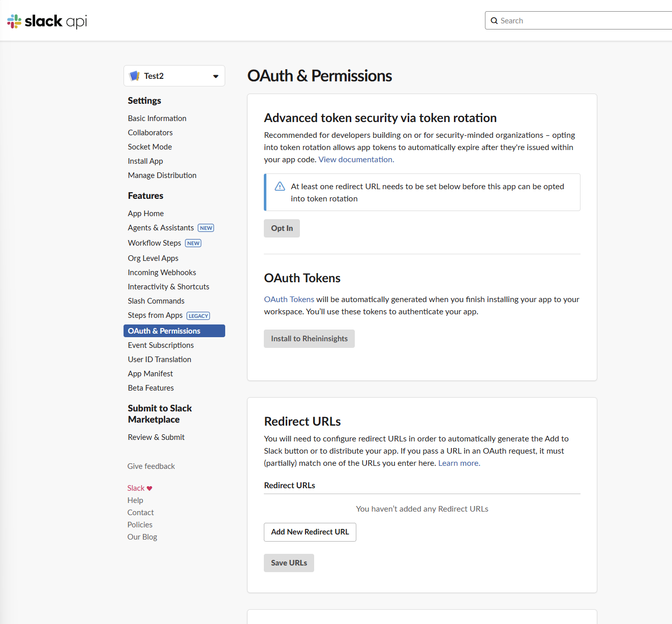Open Basic Information settings
Screen dimensions: 672x624
click(157, 118)
